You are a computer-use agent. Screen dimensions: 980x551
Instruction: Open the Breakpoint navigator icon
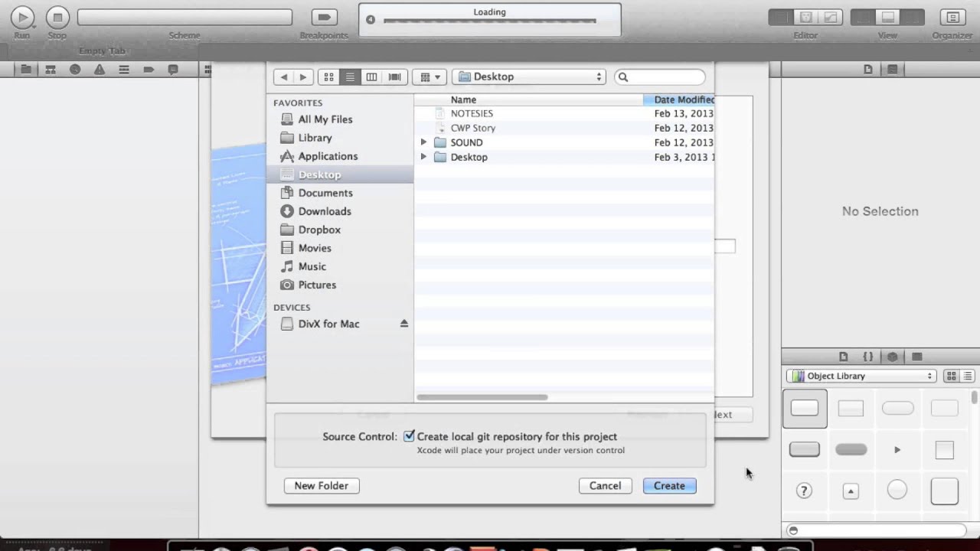coord(149,69)
